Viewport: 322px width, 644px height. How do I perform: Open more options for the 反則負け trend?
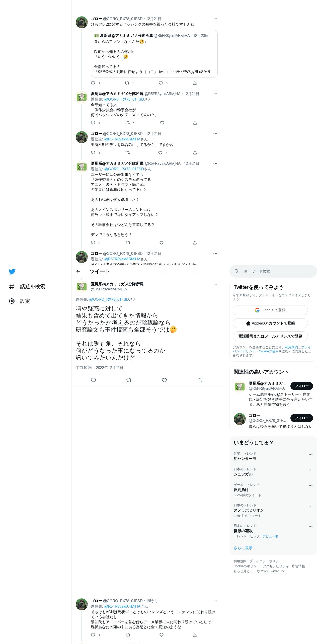(310, 486)
